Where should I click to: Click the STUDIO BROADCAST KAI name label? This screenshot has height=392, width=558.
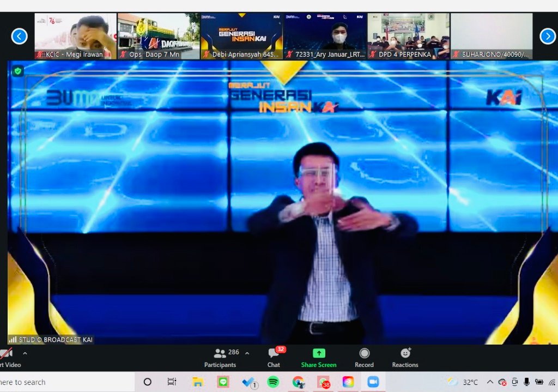[x=56, y=340]
